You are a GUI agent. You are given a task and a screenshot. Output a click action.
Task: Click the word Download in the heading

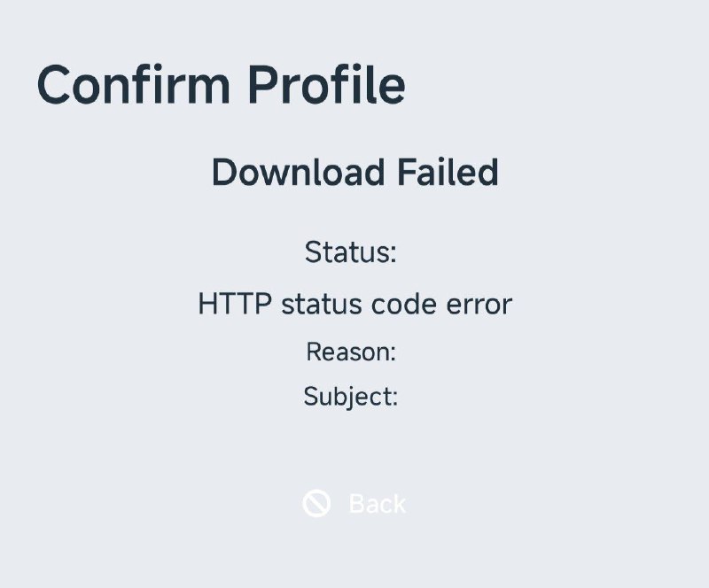coord(298,172)
